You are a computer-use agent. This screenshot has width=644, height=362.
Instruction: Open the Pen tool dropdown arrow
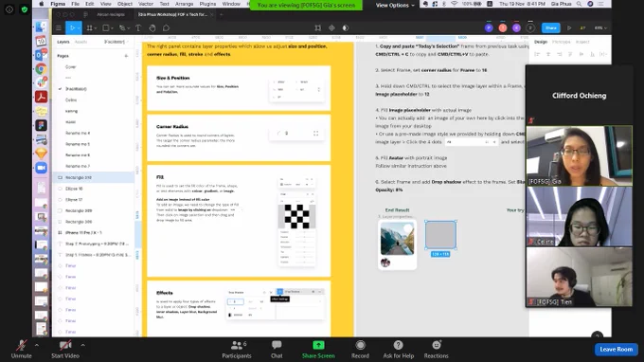[x=128, y=28]
